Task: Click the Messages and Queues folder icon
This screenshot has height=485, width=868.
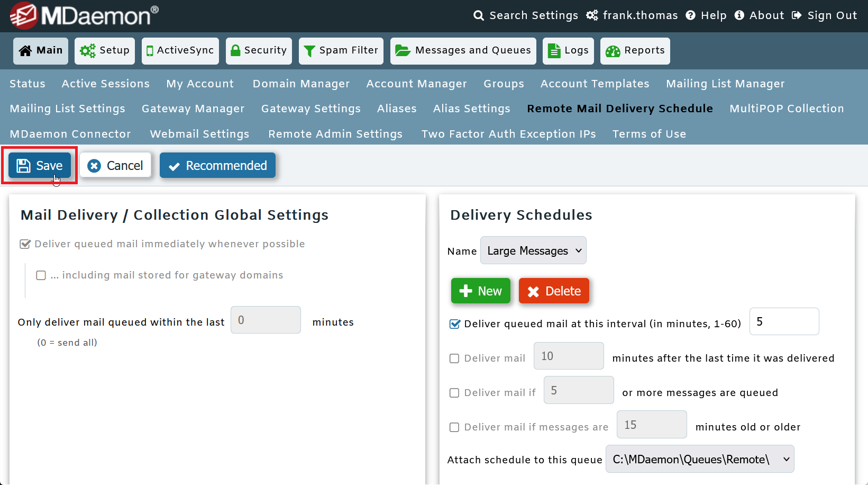Action: pyautogui.click(x=403, y=50)
